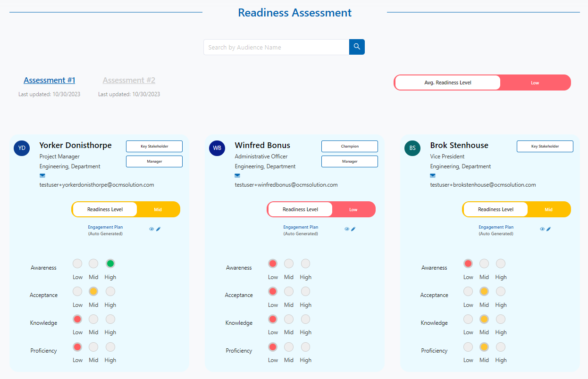
Task: Set Yorker's Knowledge to Mid
Action: tap(93, 319)
